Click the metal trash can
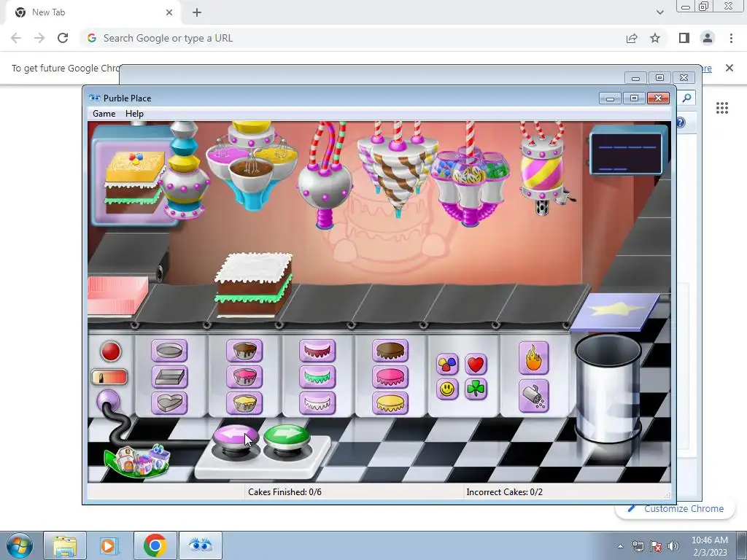 (608, 388)
